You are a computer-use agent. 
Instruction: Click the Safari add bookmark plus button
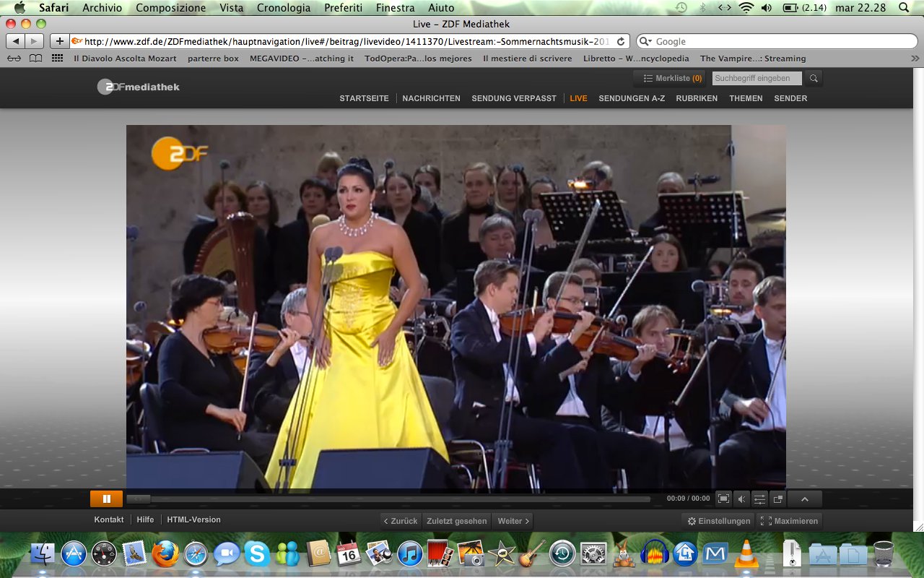point(60,41)
